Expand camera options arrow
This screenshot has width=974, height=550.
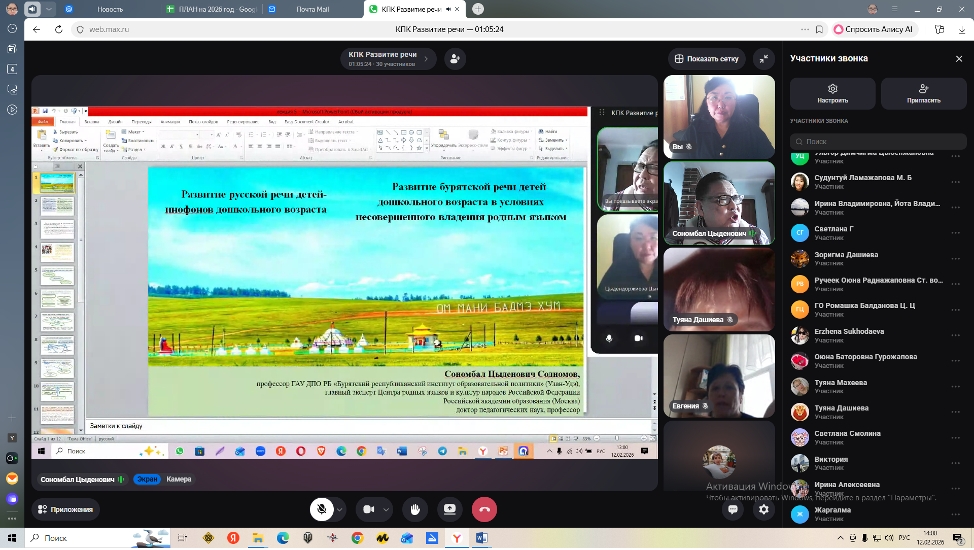387,509
